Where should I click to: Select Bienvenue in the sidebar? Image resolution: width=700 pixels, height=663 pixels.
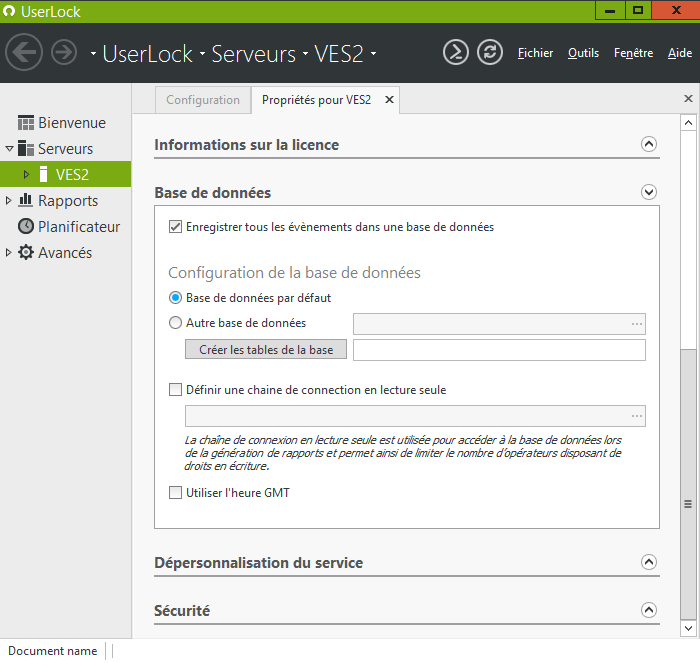coord(72,123)
